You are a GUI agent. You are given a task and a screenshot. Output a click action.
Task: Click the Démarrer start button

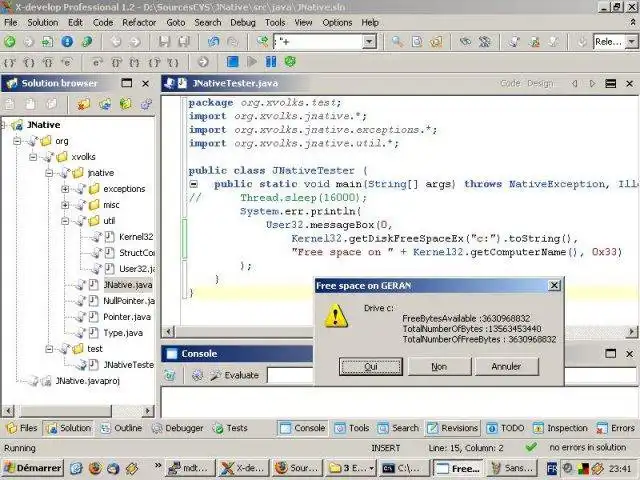point(33,468)
